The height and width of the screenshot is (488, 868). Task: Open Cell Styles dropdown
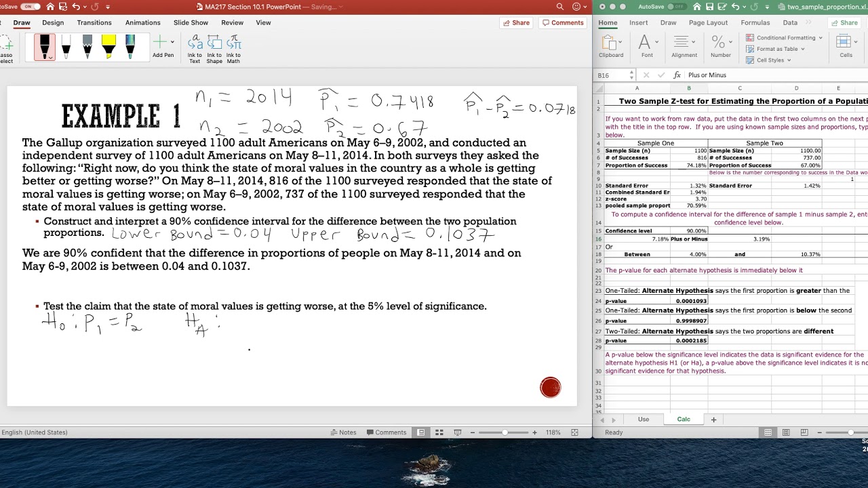pyautogui.click(x=768, y=60)
